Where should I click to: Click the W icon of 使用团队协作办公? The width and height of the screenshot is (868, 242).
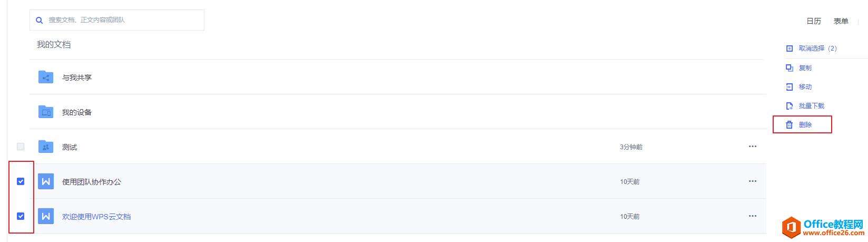pyautogui.click(x=46, y=181)
